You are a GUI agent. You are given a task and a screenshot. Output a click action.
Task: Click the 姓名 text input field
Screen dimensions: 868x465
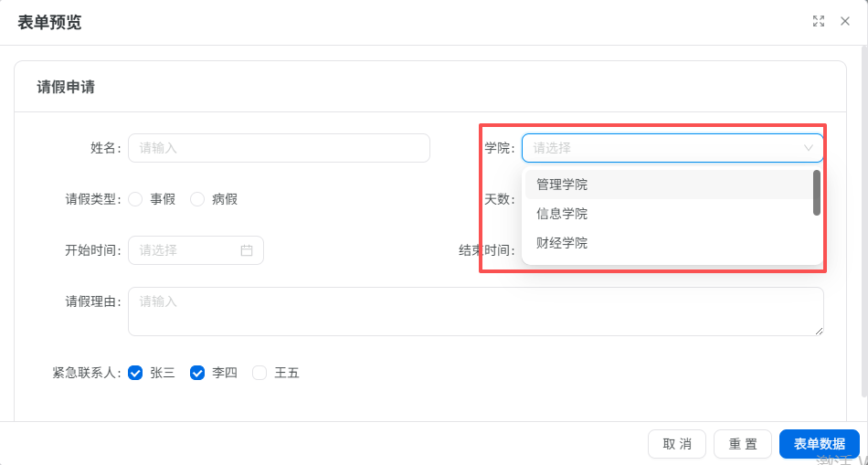tap(279, 148)
